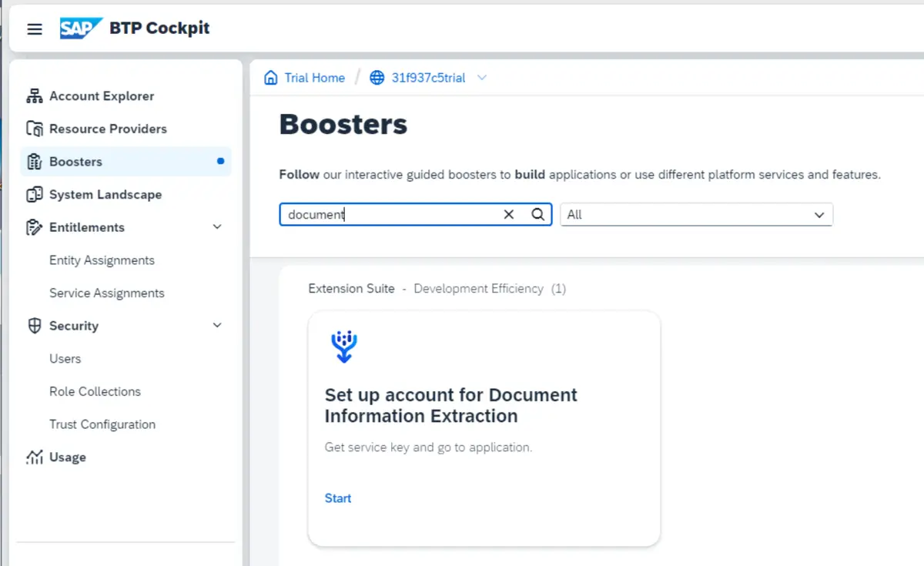Image resolution: width=924 pixels, height=566 pixels.
Task: Start the Document Information Extraction booster
Action: [338, 498]
